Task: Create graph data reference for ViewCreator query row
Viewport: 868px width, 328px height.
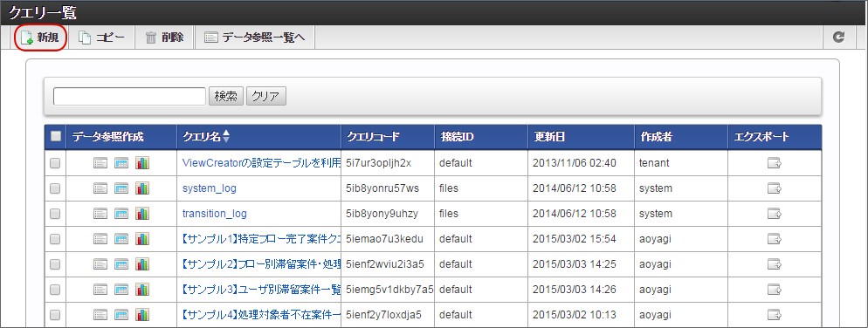Action: click(x=143, y=163)
